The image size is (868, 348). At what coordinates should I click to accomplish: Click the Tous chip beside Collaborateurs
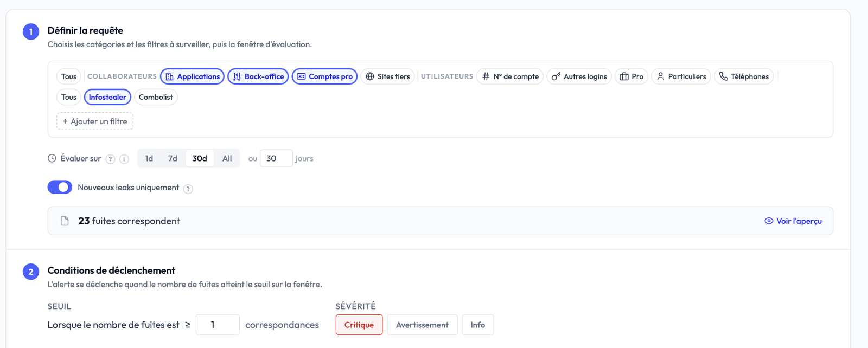pyautogui.click(x=69, y=76)
